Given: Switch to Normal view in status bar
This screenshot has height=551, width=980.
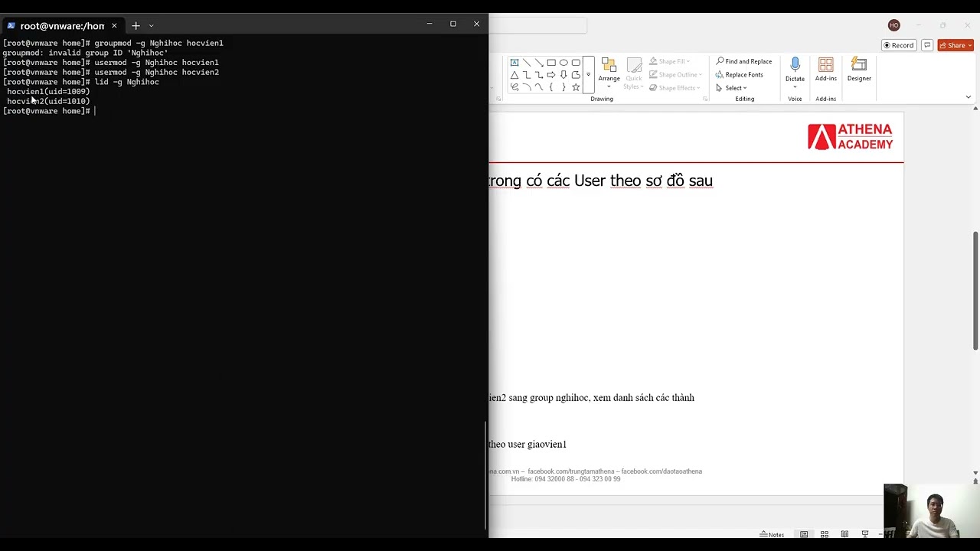Looking at the screenshot, I should coord(804,534).
